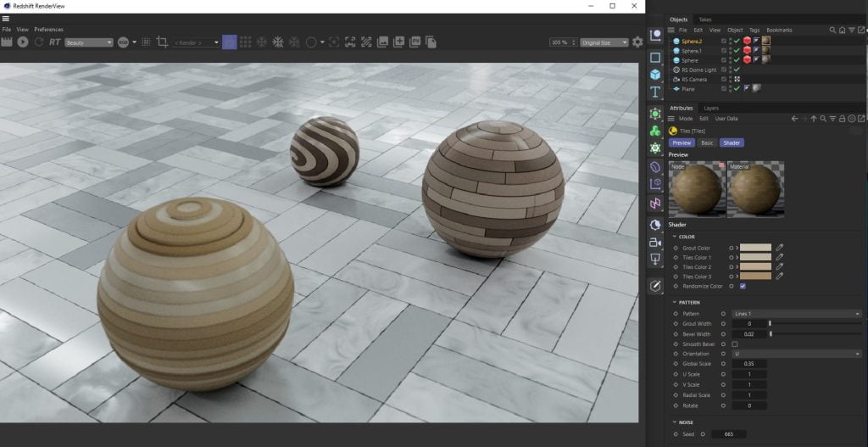Click the cube primitive icon in sidebar

point(655,75)
